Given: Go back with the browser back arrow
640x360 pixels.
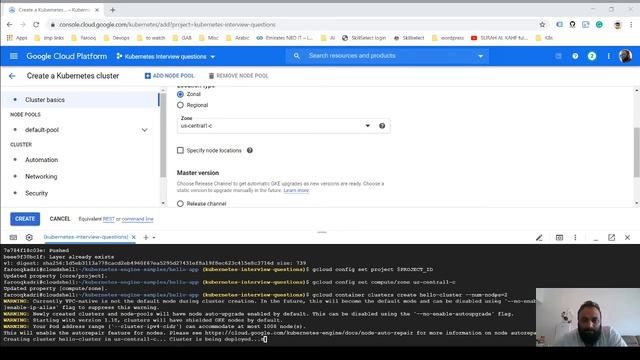Looking at the screenshot, I should click(x=9, y=25).
